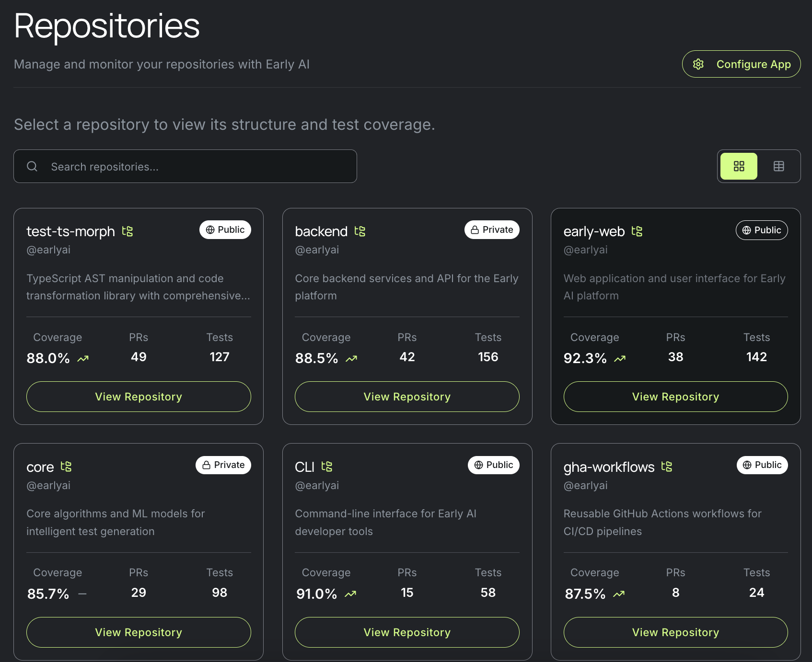View Repository for test-ts-morph
812x662 pixels.
(x=139, y=397)
